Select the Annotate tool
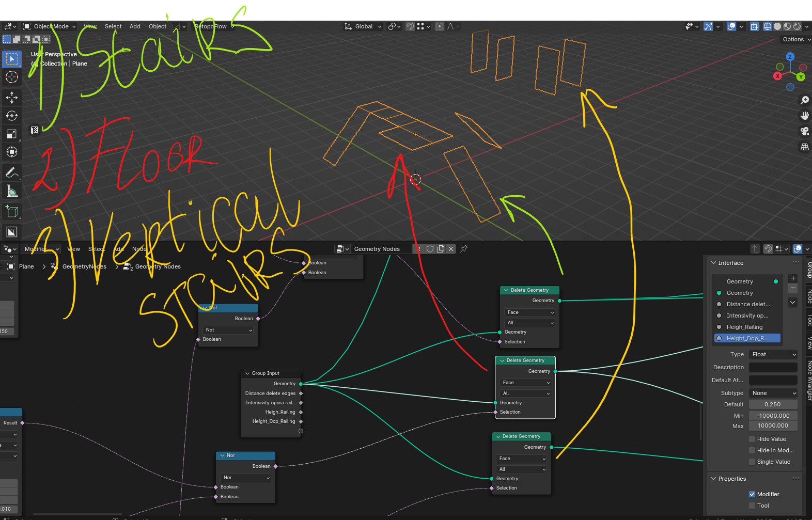The height and width of the screenshot is (520, 812). (x=11, y=173)
